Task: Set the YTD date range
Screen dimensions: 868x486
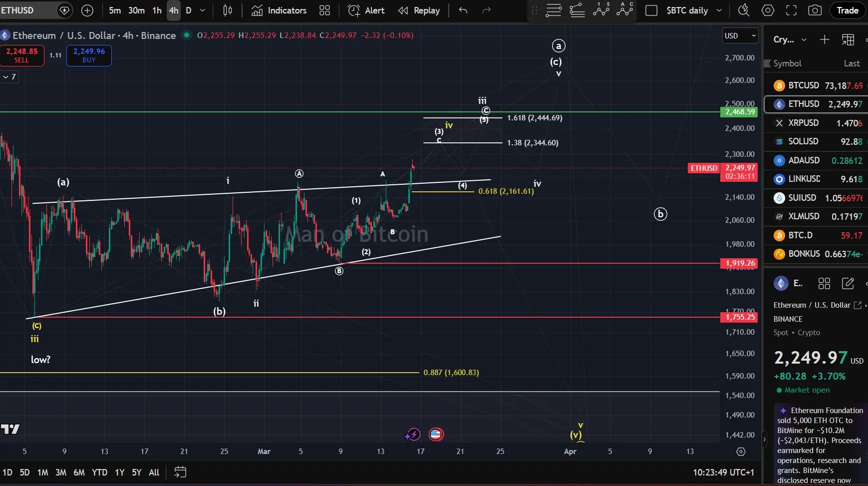Action: click(x=100, y=472)
